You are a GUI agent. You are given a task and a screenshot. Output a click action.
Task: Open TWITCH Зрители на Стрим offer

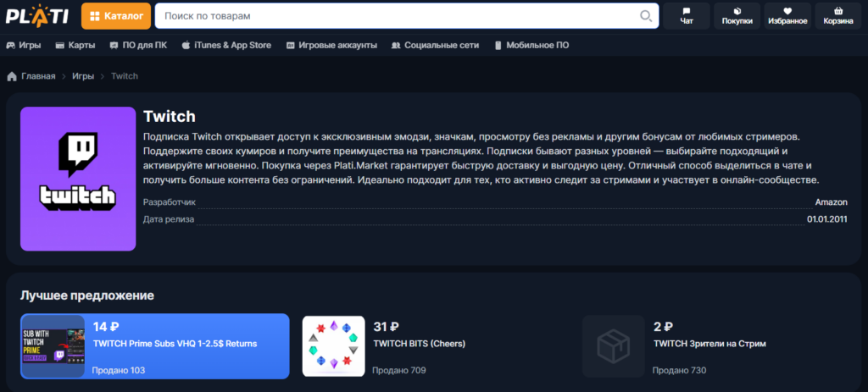pyautogui.click(x=709, y=344)
